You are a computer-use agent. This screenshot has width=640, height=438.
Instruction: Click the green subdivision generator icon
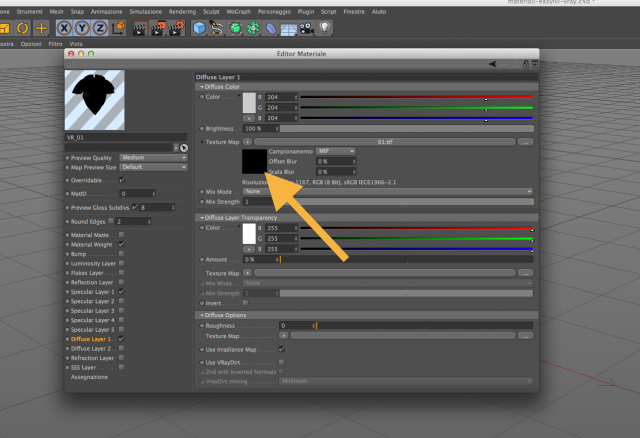coord(235,28)
